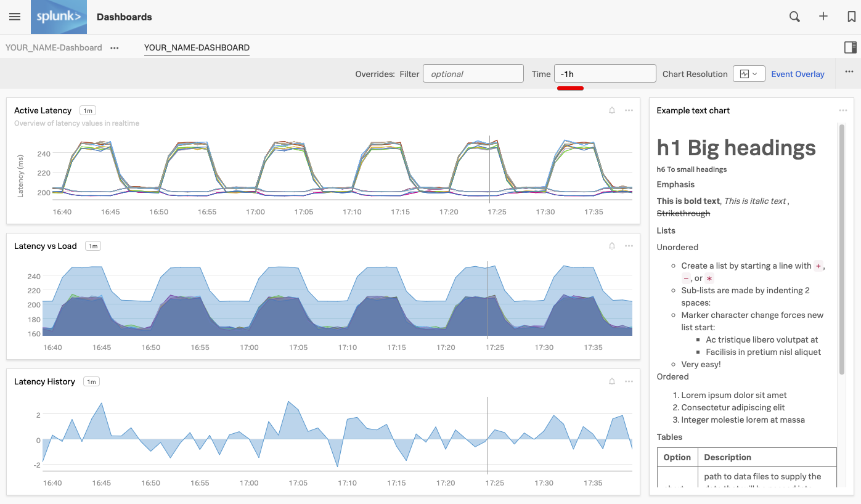This screenshot has height=504, width=861.
Task: Click the Active Latency chart title
Action: [43, 110]
